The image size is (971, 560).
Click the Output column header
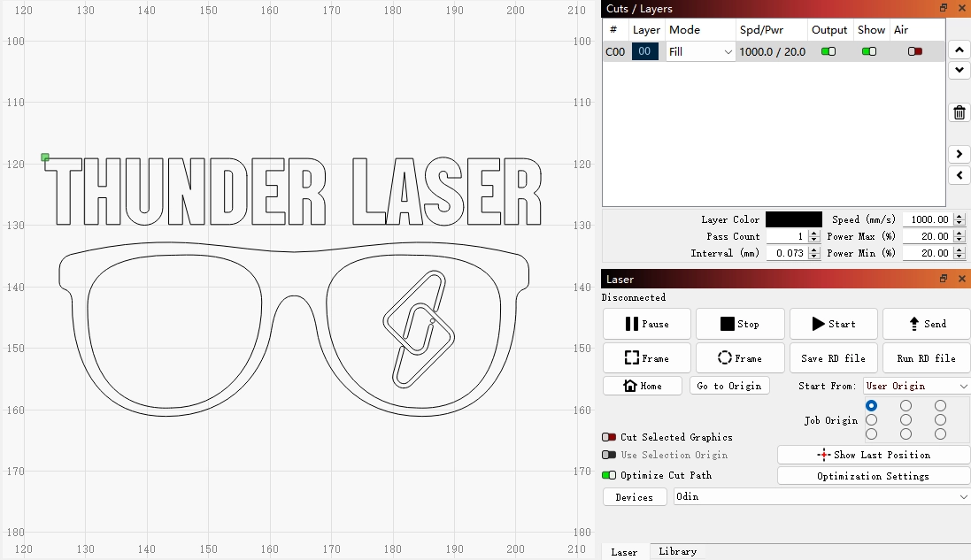(829, 30)
